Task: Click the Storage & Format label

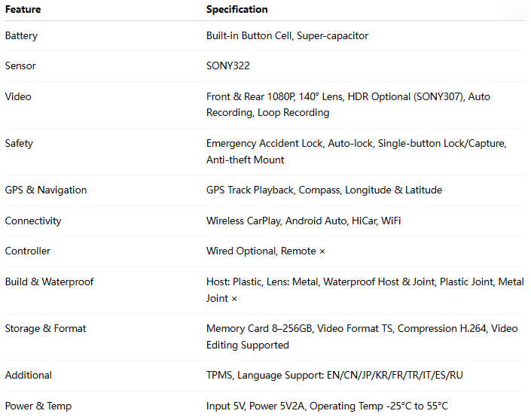Action: (x=46, y=329)
